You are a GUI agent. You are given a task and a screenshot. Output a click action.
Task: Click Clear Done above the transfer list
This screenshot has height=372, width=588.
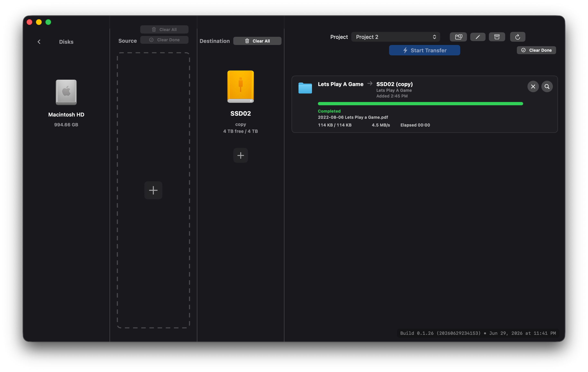click(x=536, y=50)
